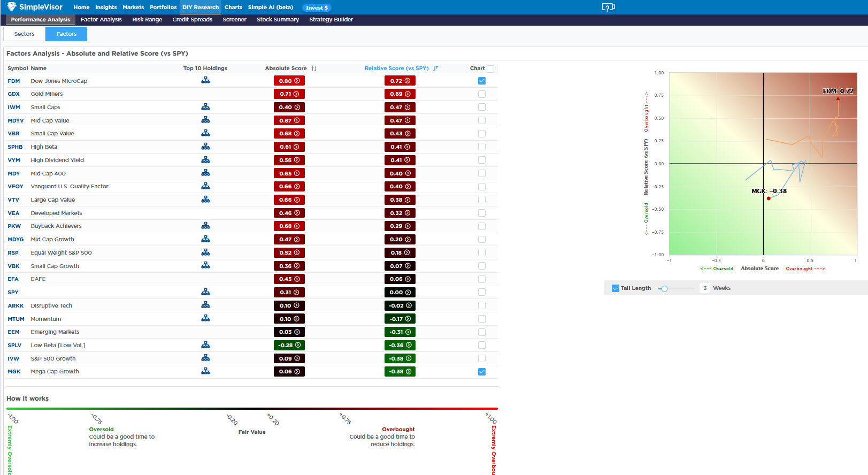Open the help screen icon in header
868x475 pixels.
point(608,7)
